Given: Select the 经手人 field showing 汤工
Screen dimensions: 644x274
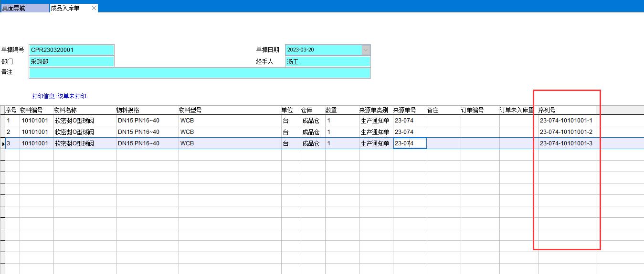Looking at the screenshot, I should 327,61.
